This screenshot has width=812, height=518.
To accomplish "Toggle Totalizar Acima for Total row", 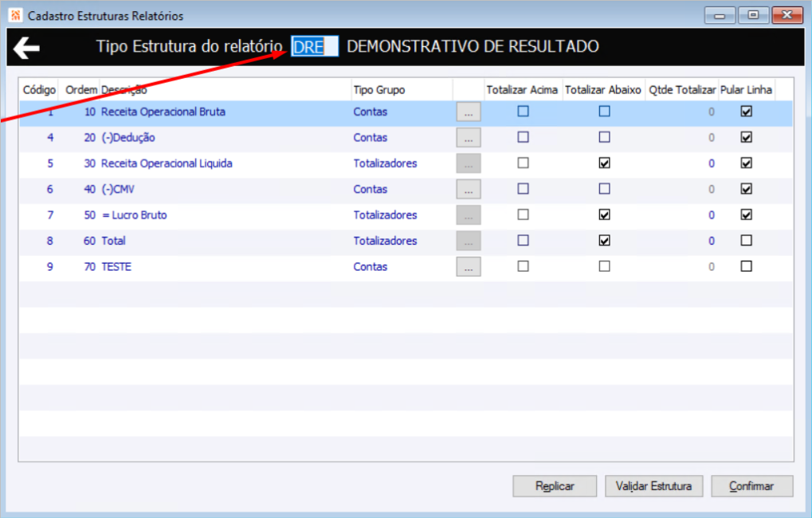I will click(x=523, y=241).
